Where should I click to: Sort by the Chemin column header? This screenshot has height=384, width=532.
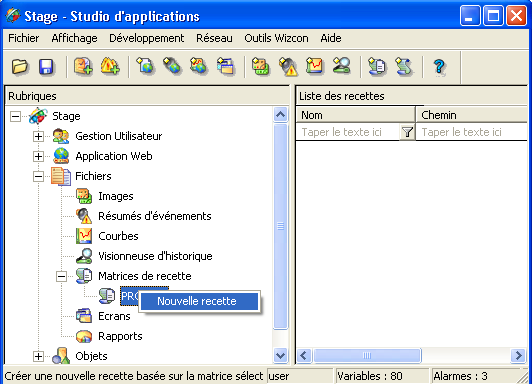tap(472, 115)
